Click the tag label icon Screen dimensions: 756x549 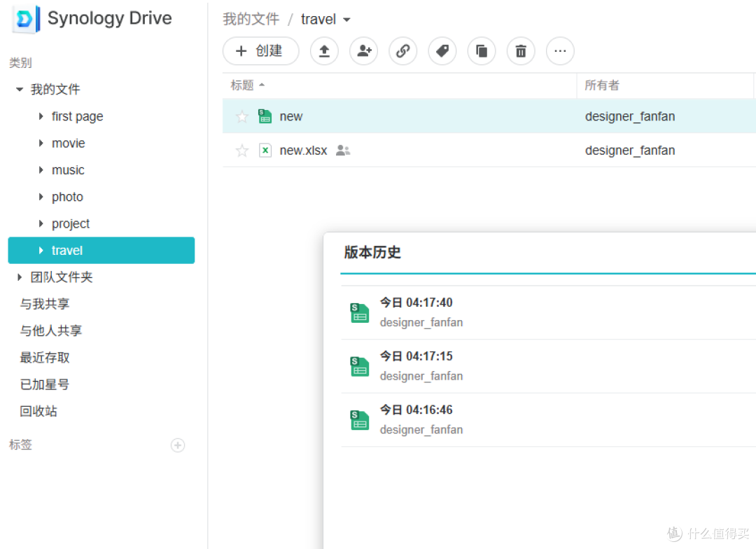coord(442,51)
